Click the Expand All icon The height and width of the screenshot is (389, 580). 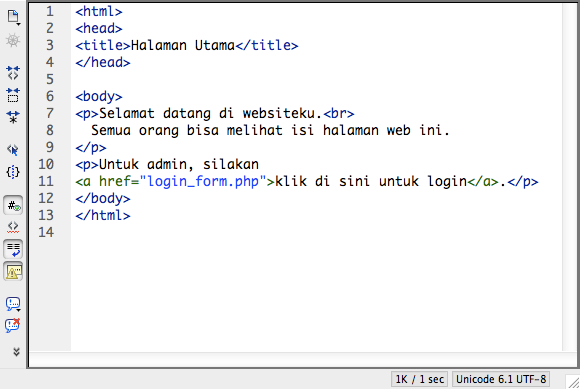(13, 117)
